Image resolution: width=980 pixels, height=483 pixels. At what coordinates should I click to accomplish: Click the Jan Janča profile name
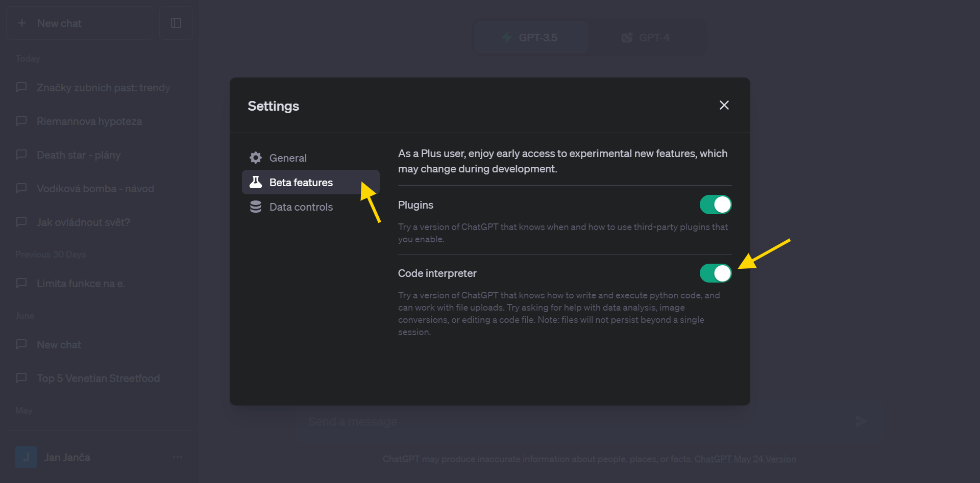pyautogui.click(x=67, y=457)
